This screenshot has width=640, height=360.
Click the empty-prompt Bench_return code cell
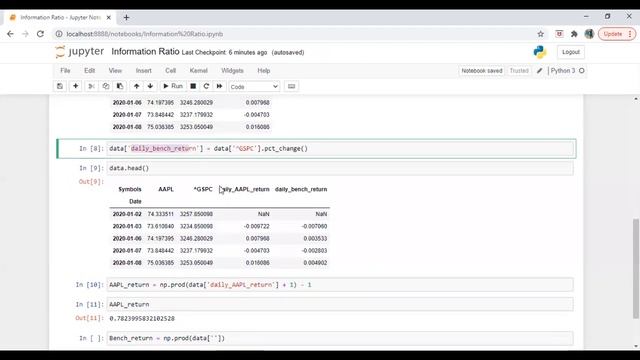(x=340, y=338)
